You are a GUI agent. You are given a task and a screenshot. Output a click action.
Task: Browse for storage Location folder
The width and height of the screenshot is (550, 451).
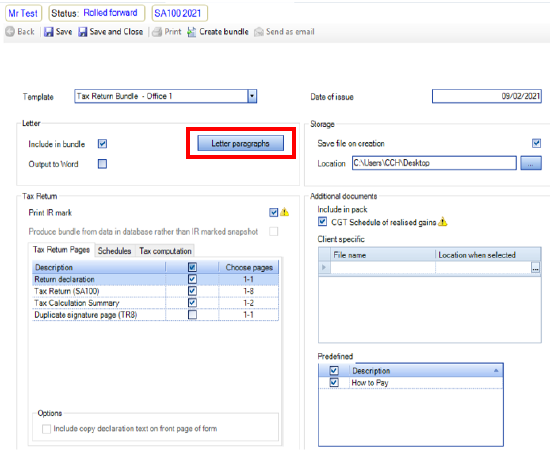pyautogui.click(x=531, y=163)
